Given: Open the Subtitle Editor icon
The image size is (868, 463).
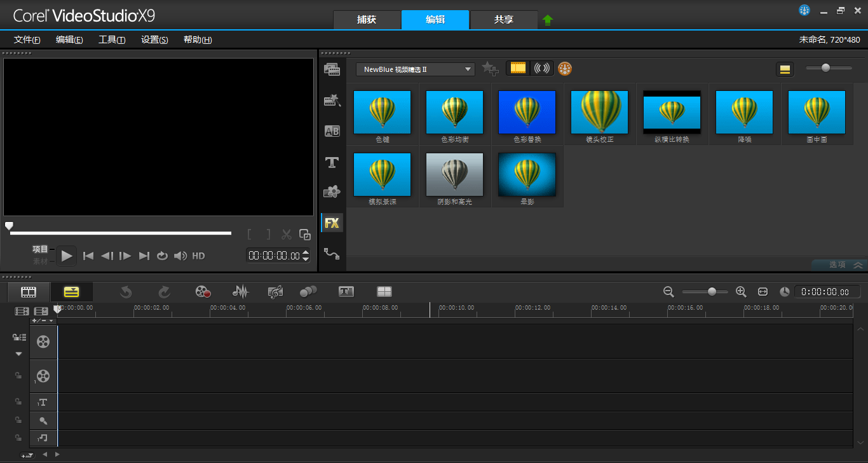Looking at the screenshot, I should coord(346,292).
